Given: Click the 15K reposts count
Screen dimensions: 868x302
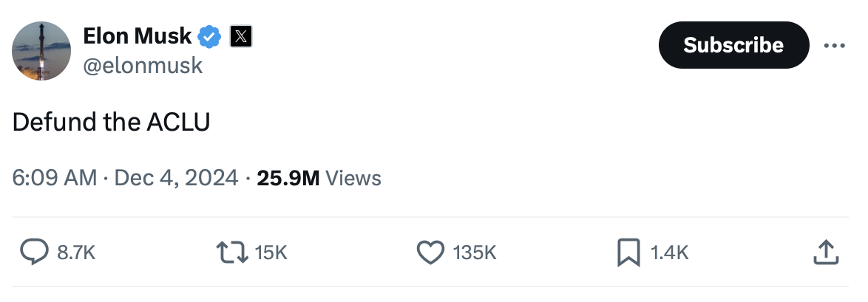Looking at the screenshot, I should [x=271, y=253].
